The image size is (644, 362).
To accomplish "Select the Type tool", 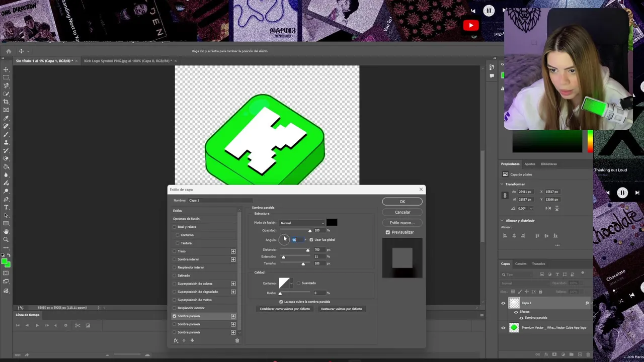I will coord(6,207).
